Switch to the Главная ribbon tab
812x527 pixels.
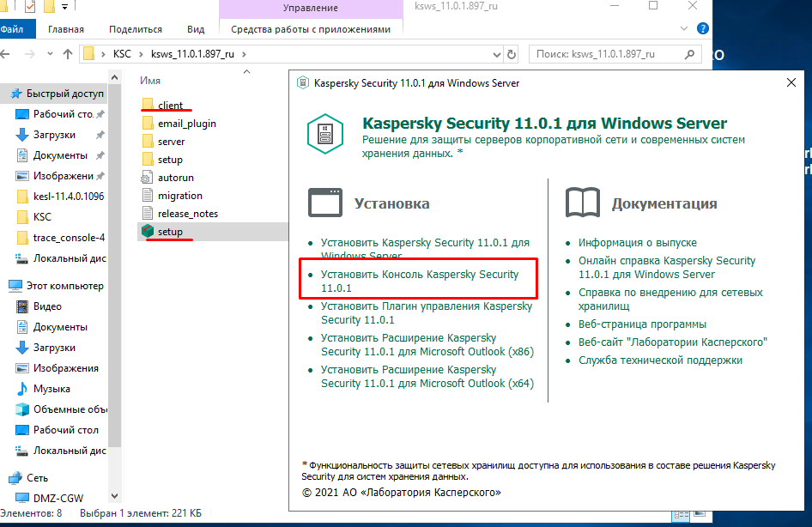click(66, 29)
